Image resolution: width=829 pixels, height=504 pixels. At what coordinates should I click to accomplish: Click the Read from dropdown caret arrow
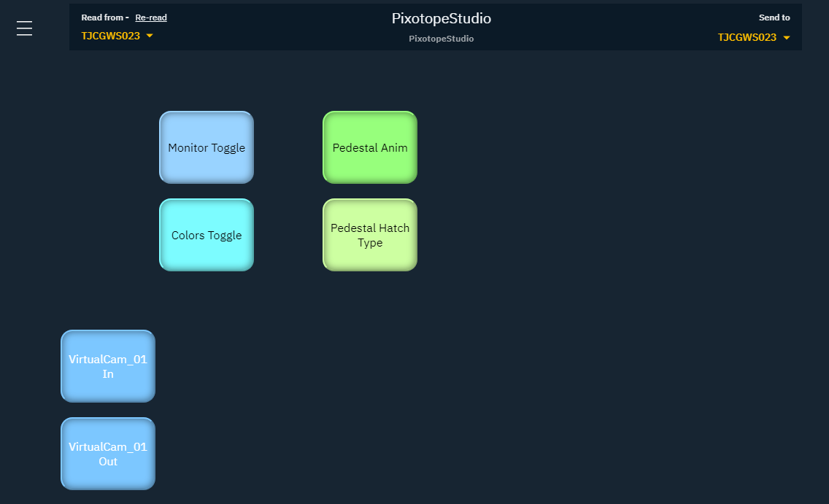coord(150,36)
